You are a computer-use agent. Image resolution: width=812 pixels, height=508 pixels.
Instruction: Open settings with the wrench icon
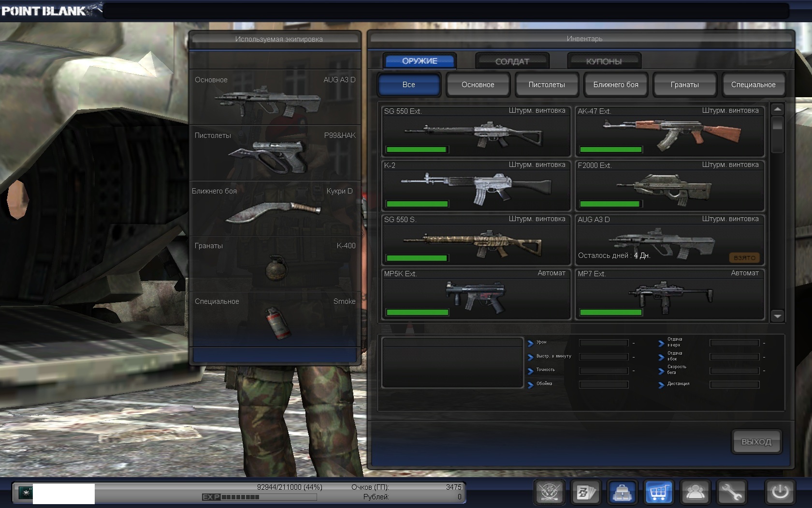[731, 493]
